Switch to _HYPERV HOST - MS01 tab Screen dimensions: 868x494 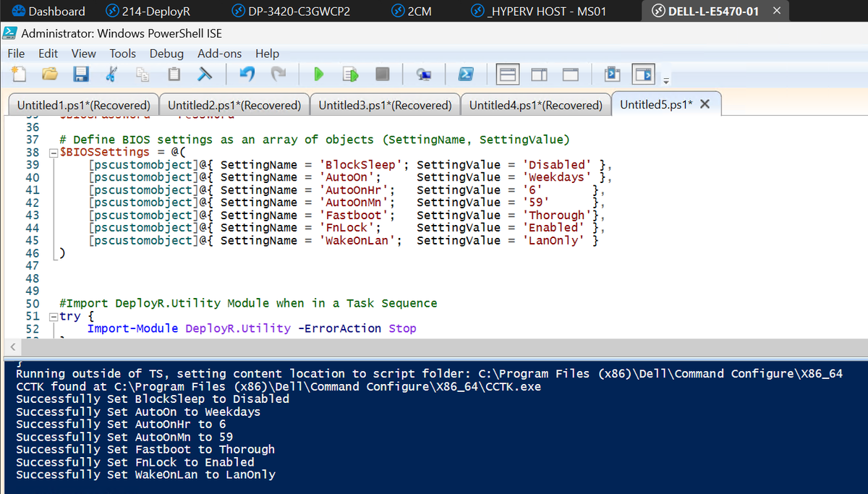539,11
